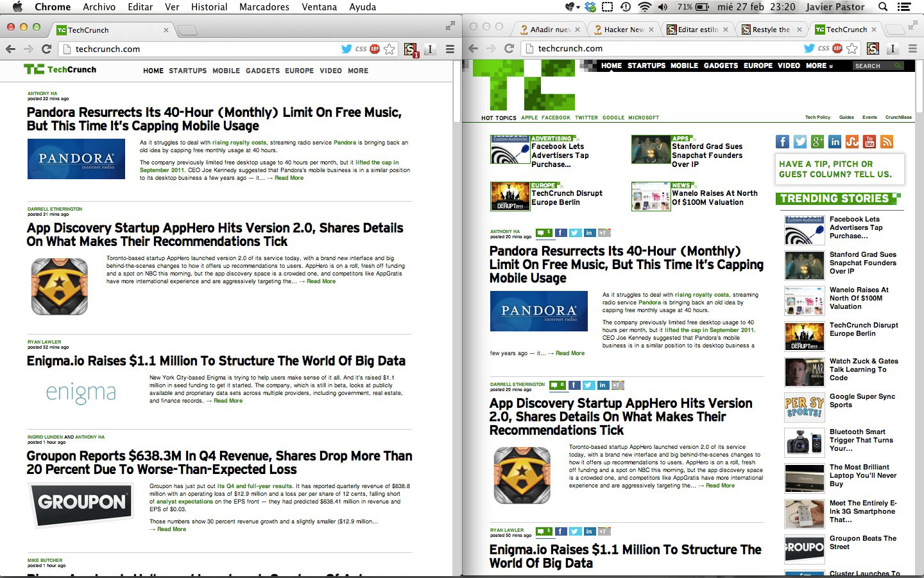Open Archivo menu in menu bar
924x578 pixels.
pos(99,7)
